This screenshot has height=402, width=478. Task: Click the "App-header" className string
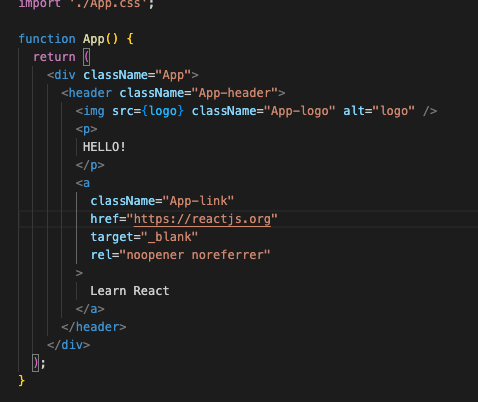(x=238, y=93)
